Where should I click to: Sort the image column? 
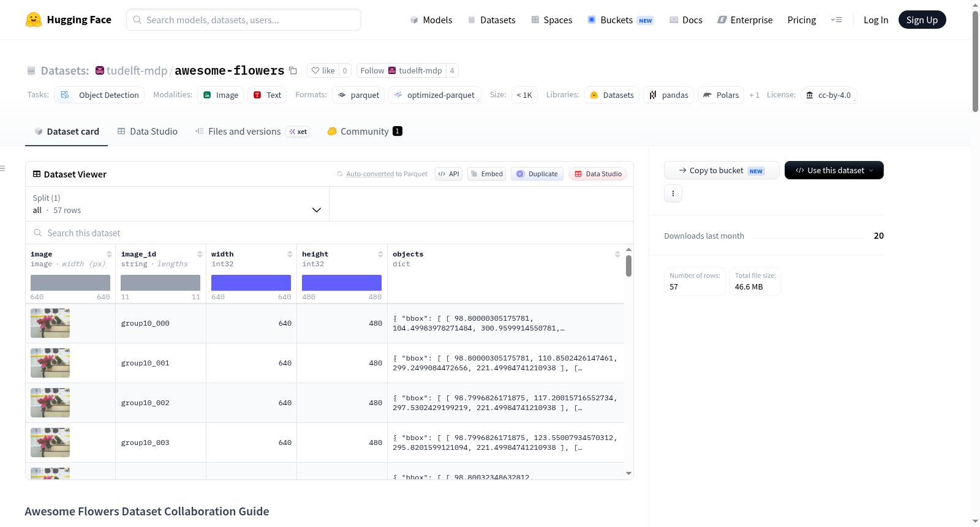pos(109,254)
